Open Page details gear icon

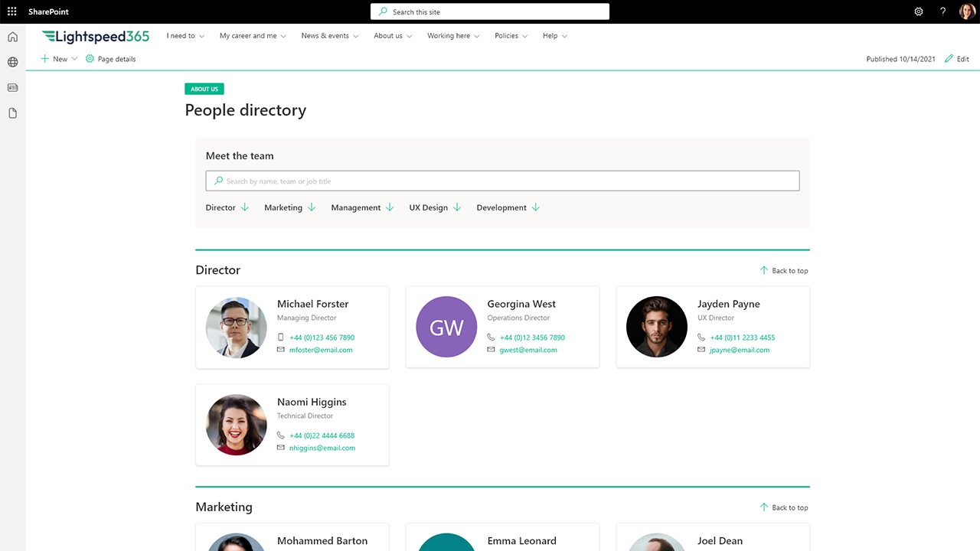(x=90, y=59)
